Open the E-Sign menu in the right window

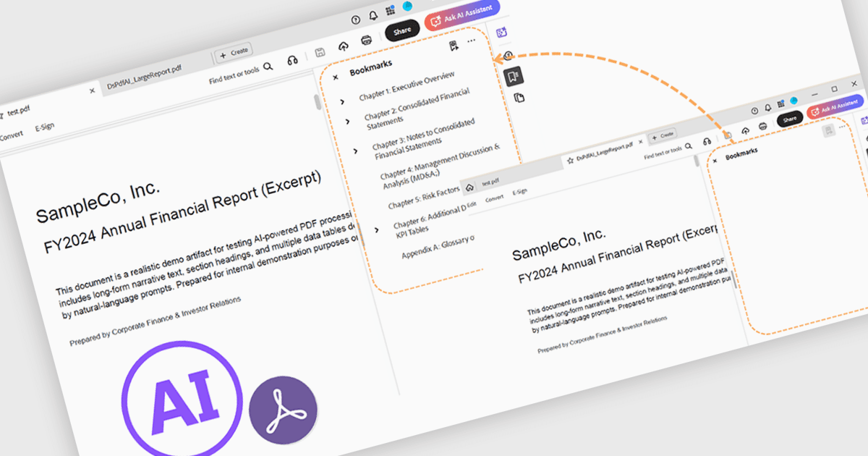(520, 192)
